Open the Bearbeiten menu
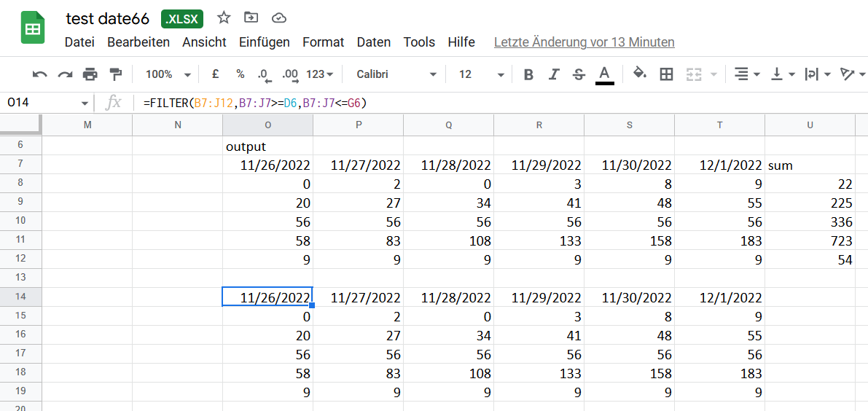Screen dimensions: 868x411 pos(138,42)
